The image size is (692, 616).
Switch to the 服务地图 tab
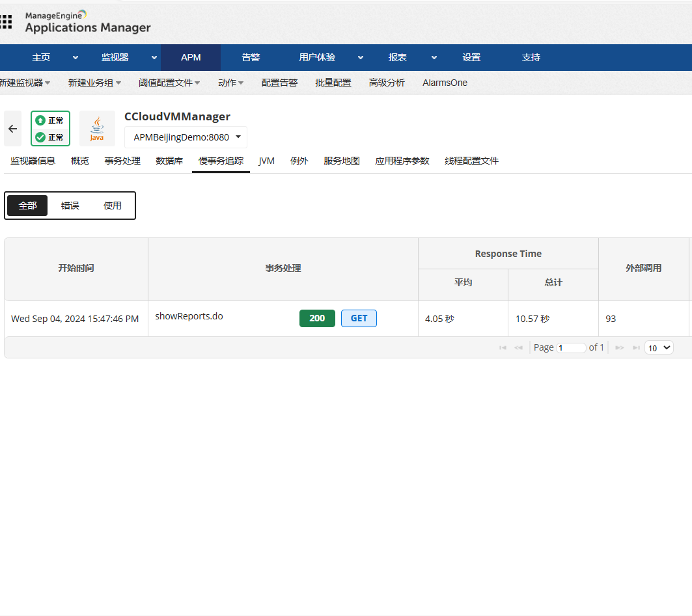342,161
